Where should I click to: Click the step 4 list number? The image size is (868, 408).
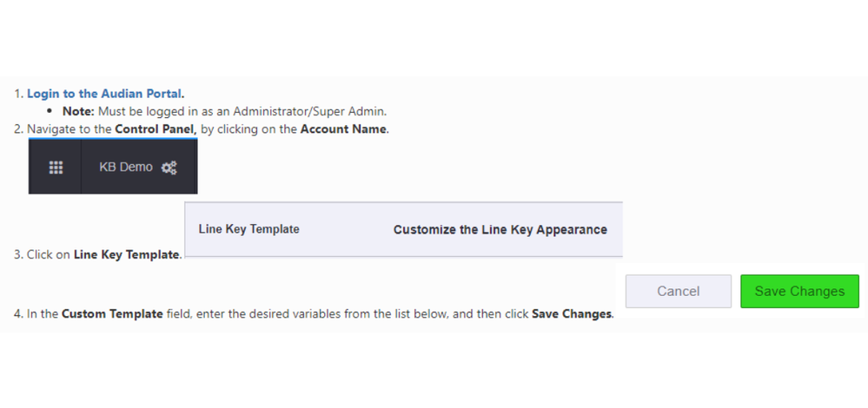click(x=19, y=314)
